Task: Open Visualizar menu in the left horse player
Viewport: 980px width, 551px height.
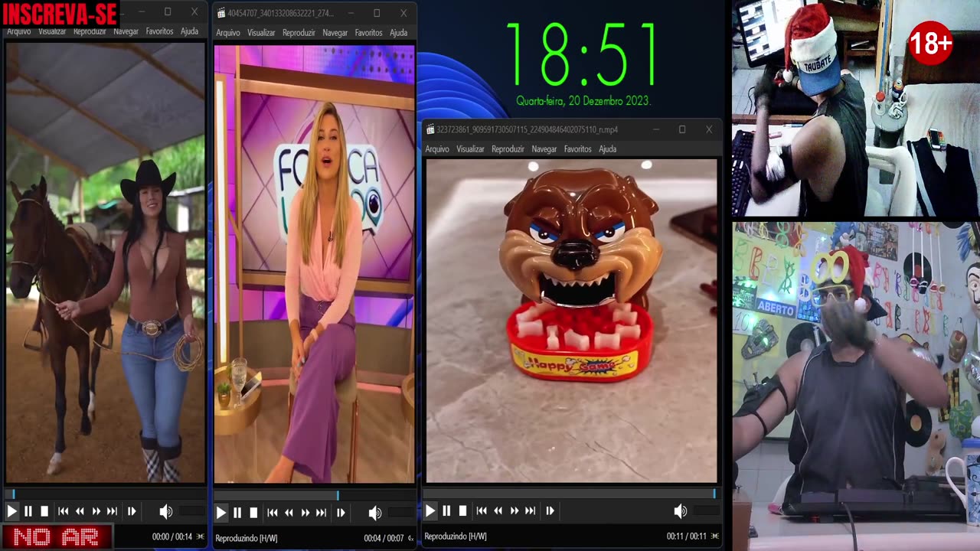Action: pyautogui.click(x=52, y=31)
